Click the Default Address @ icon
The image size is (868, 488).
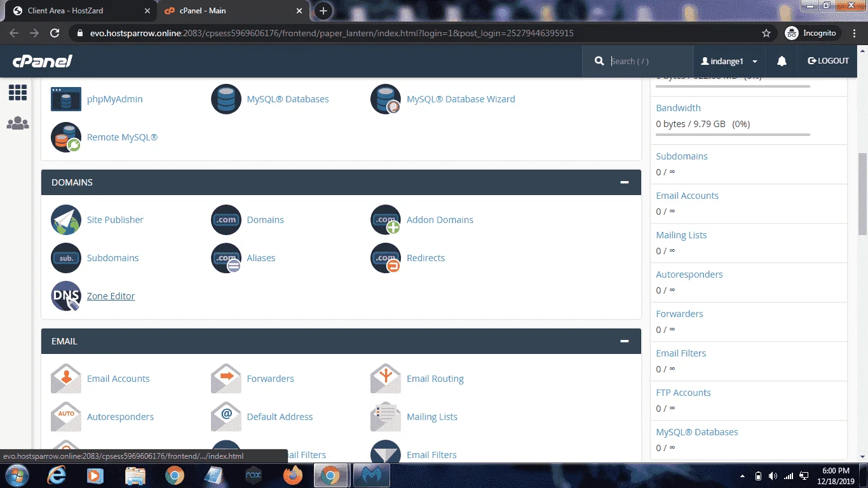point(226,417)
